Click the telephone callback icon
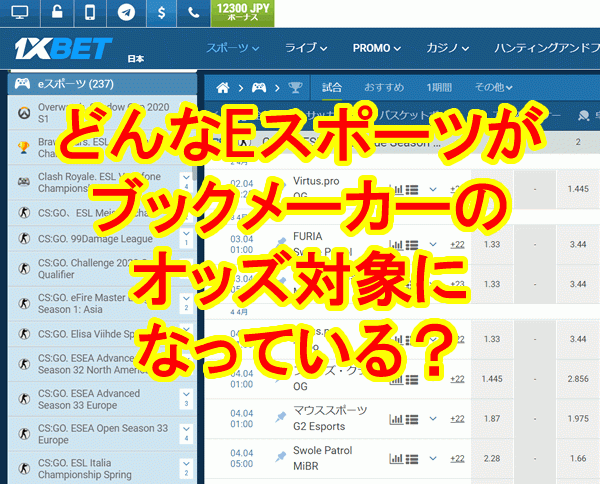The image size is (600, 484). (194, 13)
